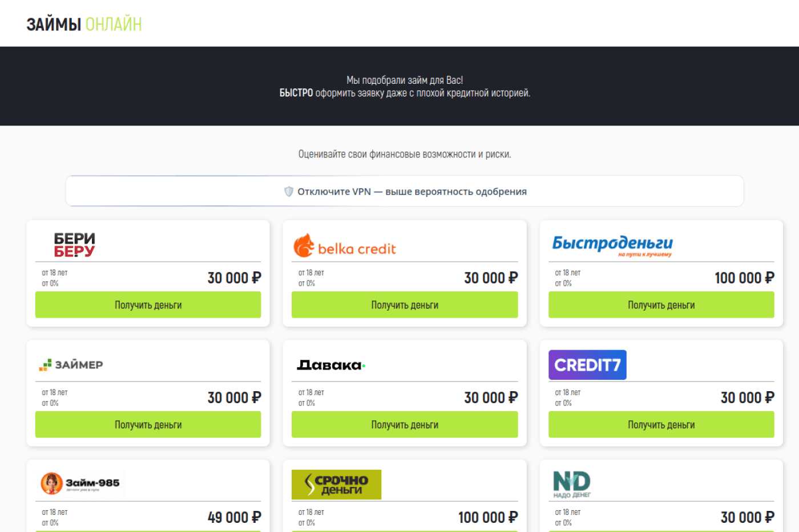This screenshot has height=532, width=799.
Task: Select Получить деньги for CREDIT7
Action: click(x=661, y=425)
